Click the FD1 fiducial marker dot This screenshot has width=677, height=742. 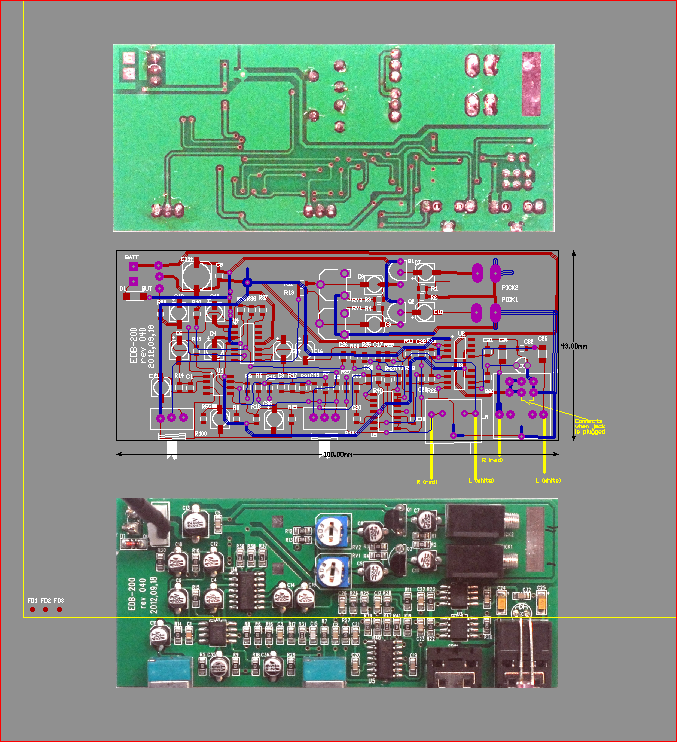(x=32, y=609)
